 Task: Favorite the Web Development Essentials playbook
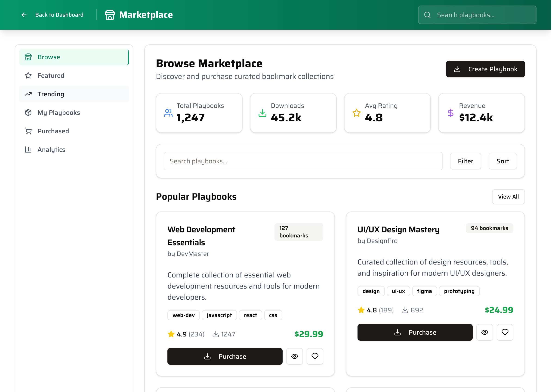click(315, 356)
